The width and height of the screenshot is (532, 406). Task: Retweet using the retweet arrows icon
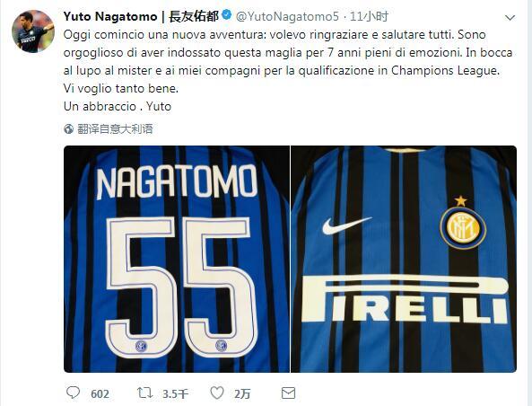tap(144, 393)
